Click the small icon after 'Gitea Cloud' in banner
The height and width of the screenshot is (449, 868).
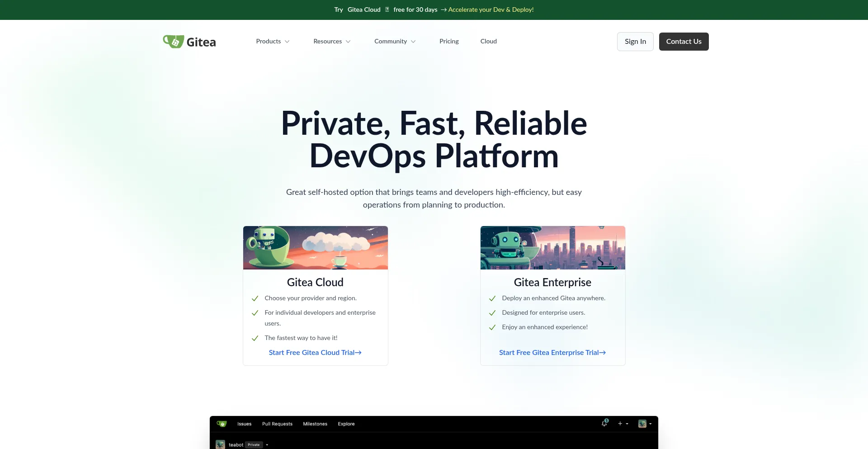point(387,9)
